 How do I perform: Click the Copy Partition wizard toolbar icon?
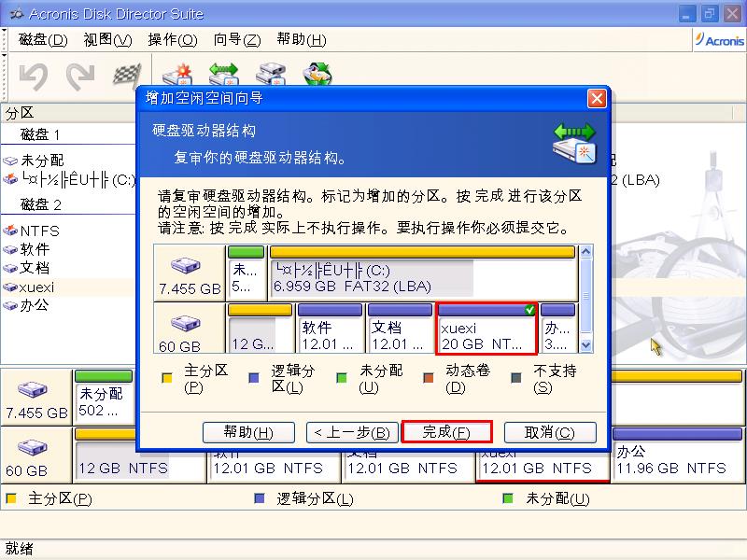pos(271,75)
